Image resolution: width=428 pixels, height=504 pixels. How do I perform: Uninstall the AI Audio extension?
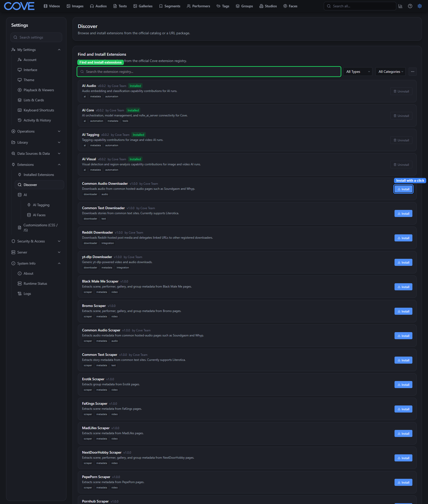(401, 91)
